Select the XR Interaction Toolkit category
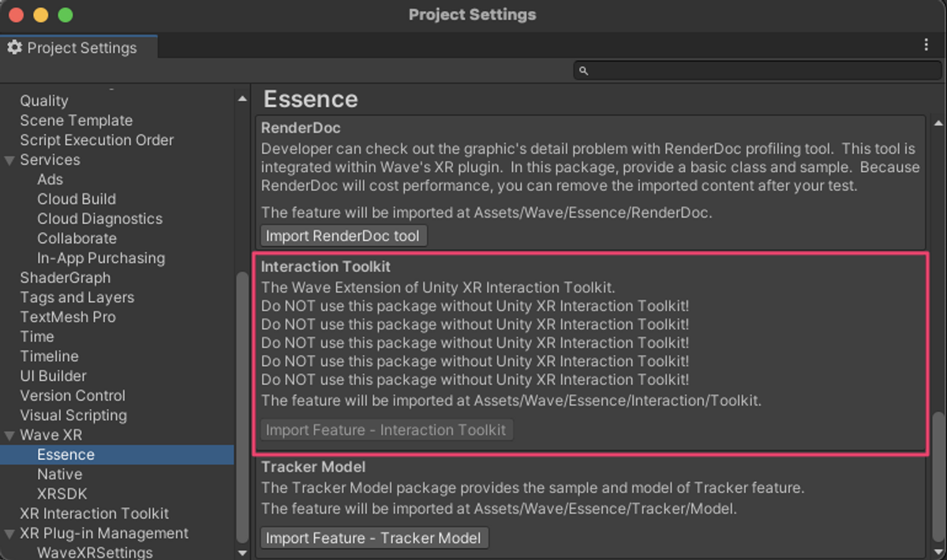Image resolution: width=947 pixels, height=560 pixels. [95, 514]
